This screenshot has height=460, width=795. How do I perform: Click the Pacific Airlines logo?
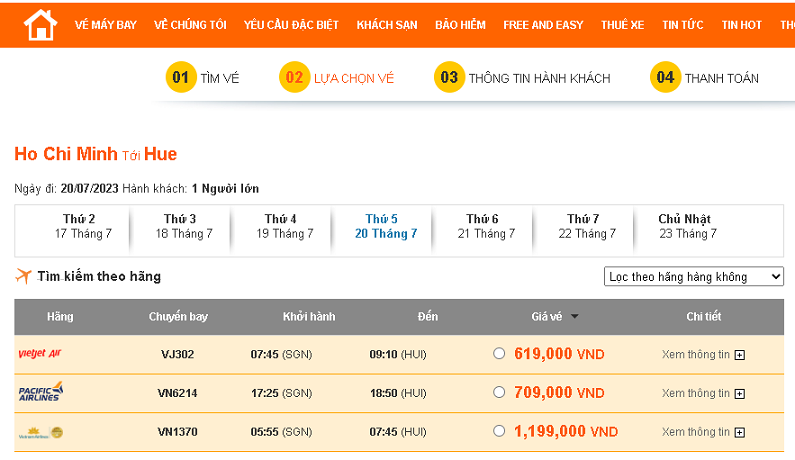(41, 392)
